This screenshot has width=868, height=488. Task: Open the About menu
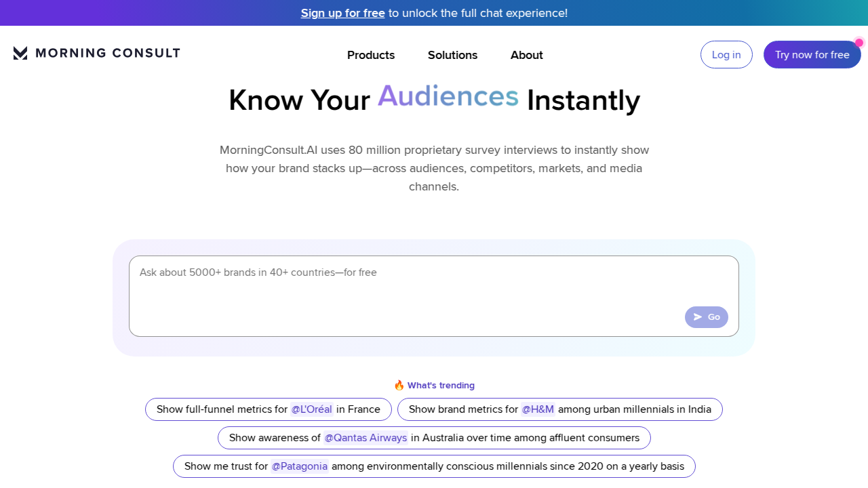click(527, 55)
